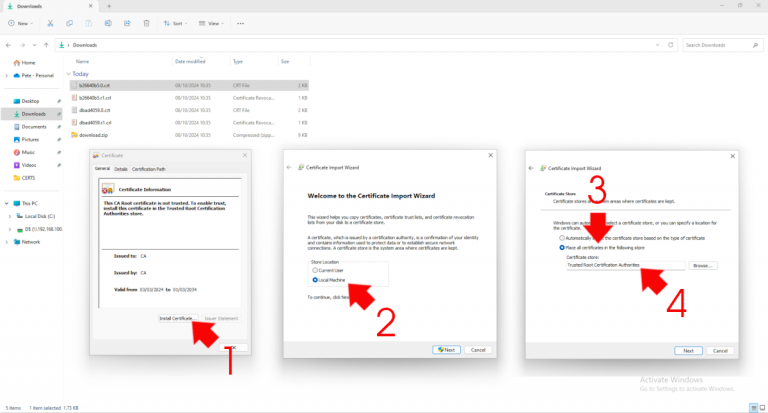This screenshot has width=768, height=413.
Task: Choose Place all certificates in following store
Action: [562, 246]
